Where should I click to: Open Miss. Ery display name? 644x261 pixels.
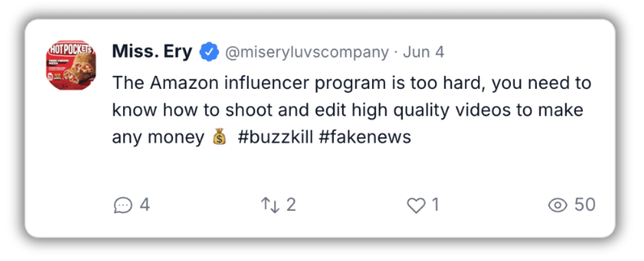pyautogui.click(x=152, y=52)
